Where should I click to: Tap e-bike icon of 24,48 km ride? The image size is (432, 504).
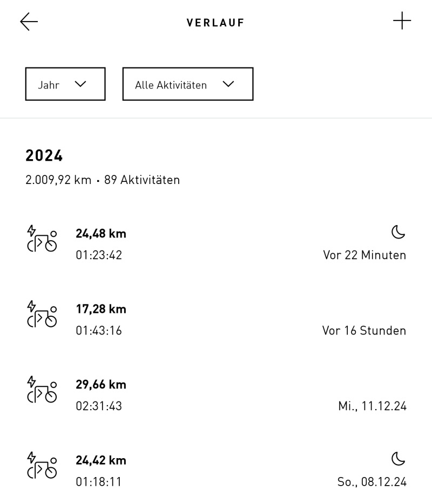point(42,239)
